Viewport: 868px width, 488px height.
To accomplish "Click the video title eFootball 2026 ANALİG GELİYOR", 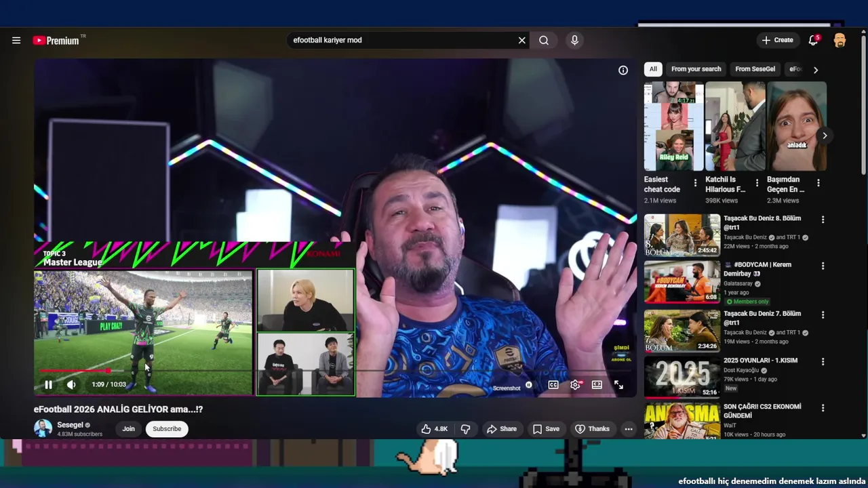I will (119, 409).
